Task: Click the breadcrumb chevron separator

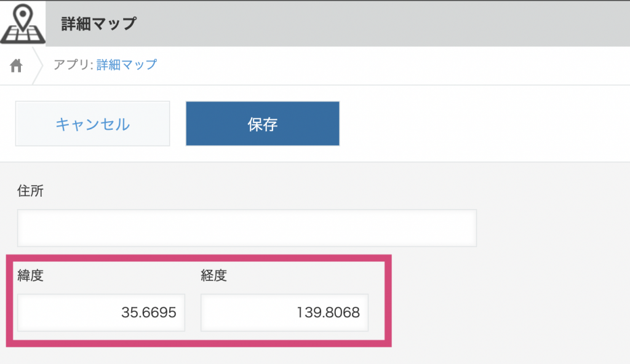Action: click(x=38, y=66)
